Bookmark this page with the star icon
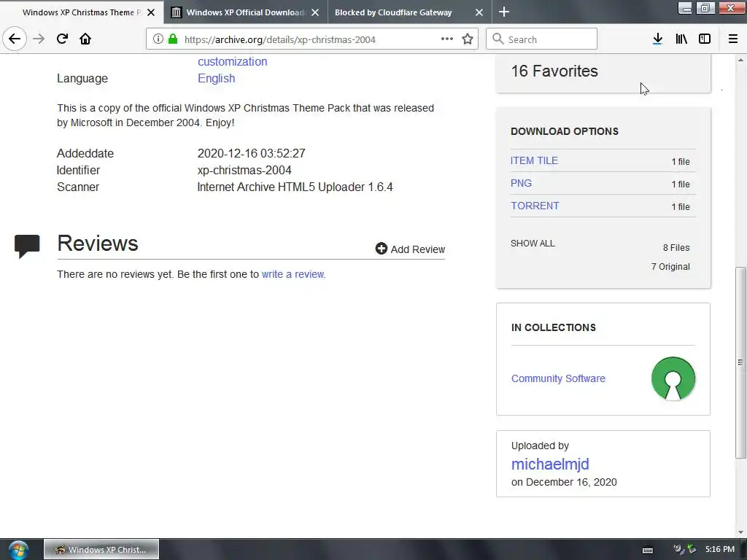 pyautogui.click(x=468, y=39)
